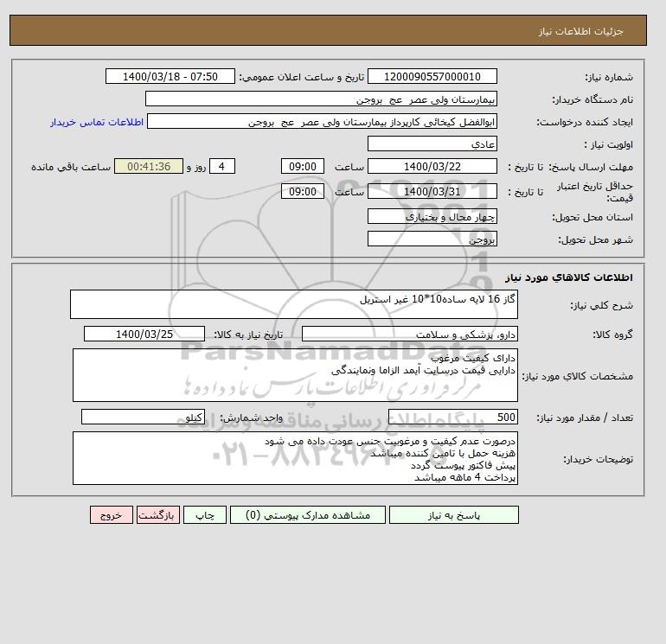
Task: Click the response deadline hour 09:00 field
Action: (303, 167)
